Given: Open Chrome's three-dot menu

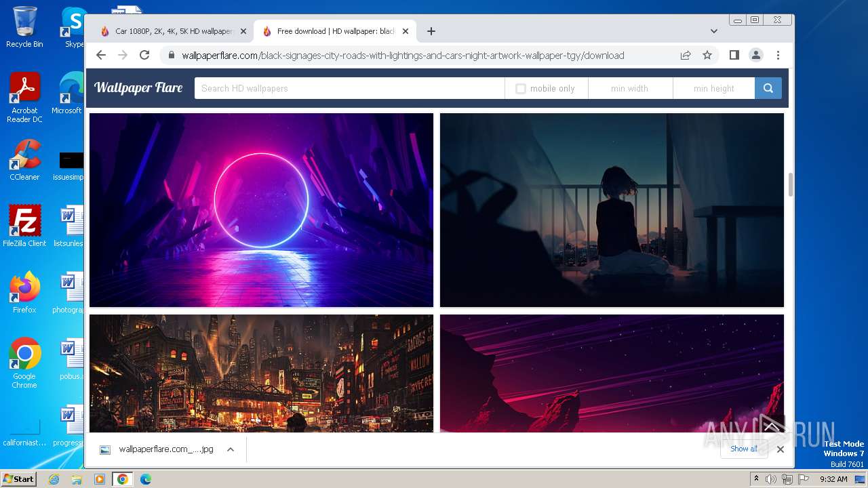Looking at the screenshot, I should coord(778,55).
